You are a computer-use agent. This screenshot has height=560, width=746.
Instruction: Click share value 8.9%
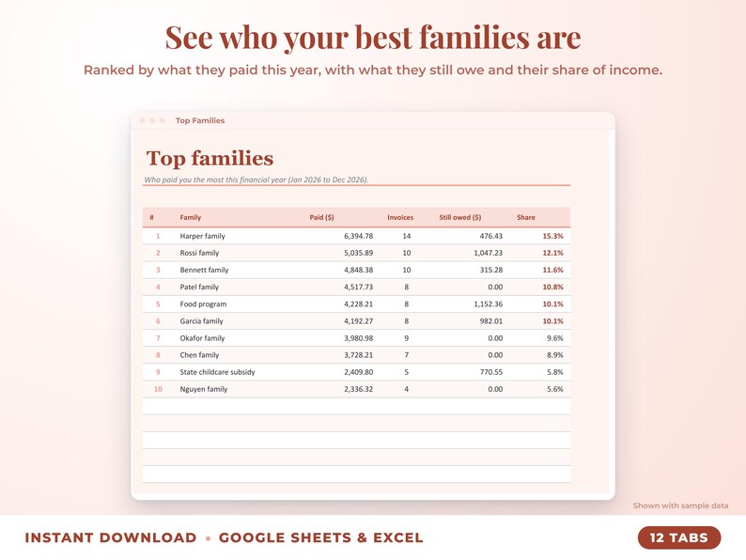pyautogui.click(x=554, y=355)
